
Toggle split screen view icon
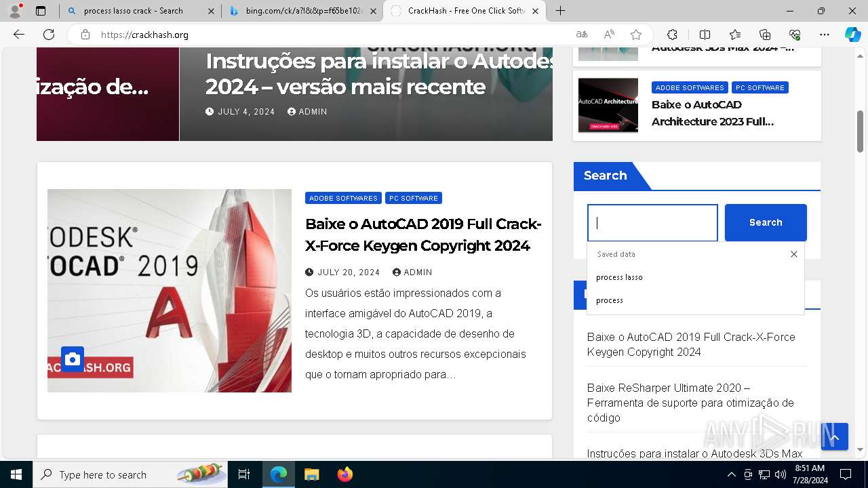pos(705,35)
